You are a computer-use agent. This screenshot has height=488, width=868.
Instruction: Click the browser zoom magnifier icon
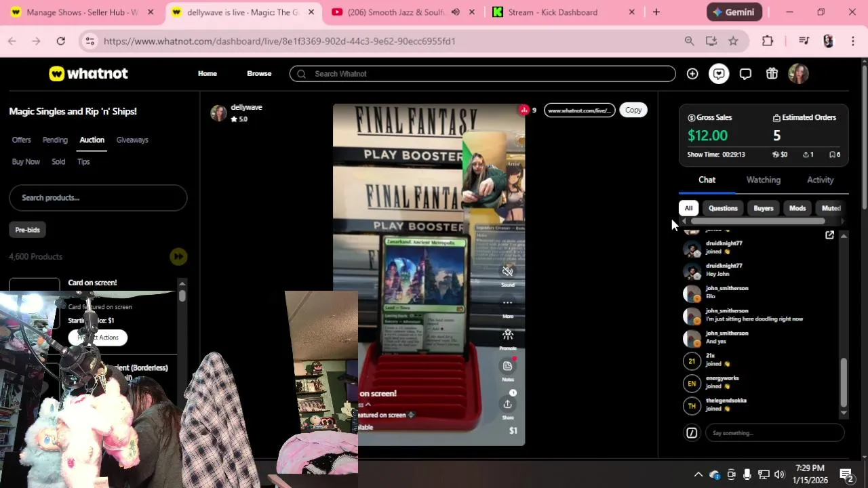pyautogui.click(x=690, y=41)
